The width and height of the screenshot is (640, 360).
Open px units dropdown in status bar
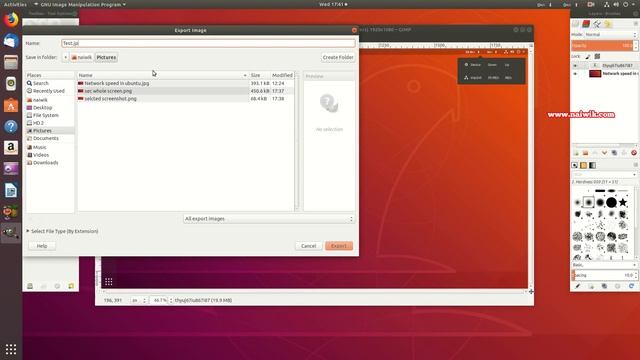click(x=138, y=300)
